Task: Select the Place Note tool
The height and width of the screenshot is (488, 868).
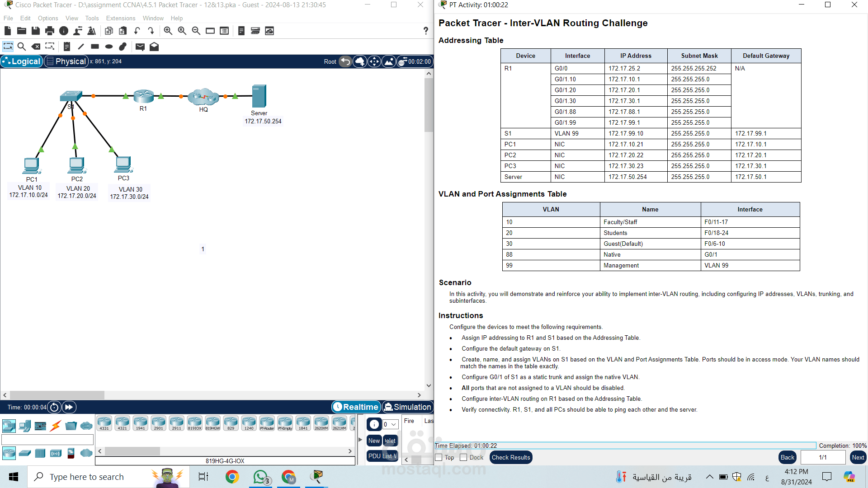Action: (x=67, y=46)
